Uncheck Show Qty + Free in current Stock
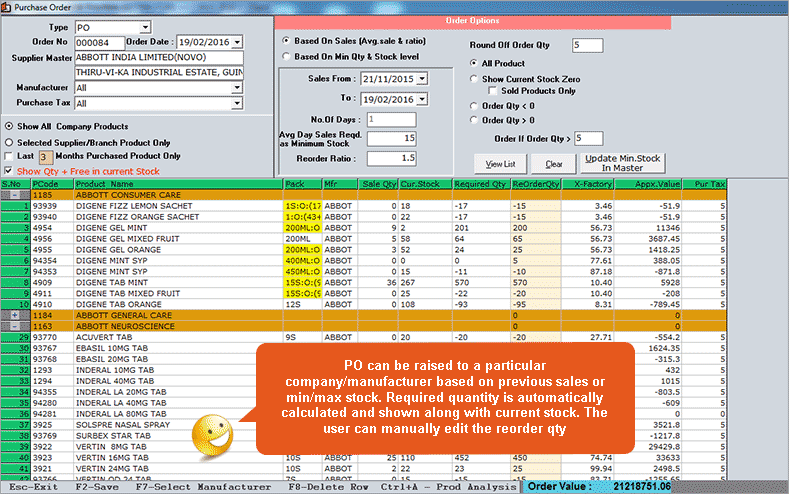Image resolution: width=789 pixels, height=494 pixels. tap(9, 171)
